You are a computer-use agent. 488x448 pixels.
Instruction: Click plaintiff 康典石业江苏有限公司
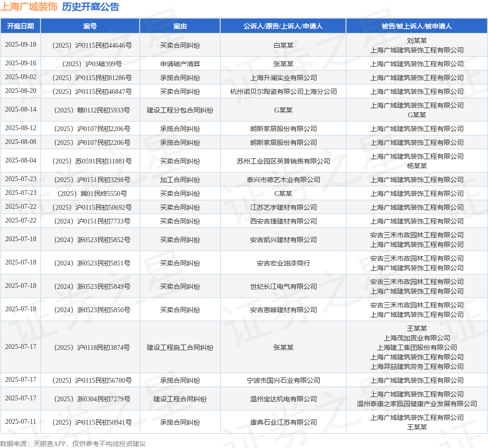click(x=283, y=422)
